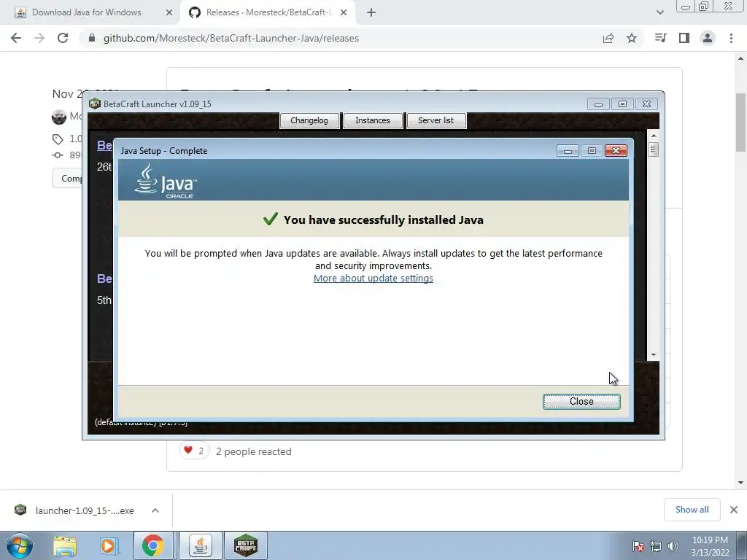This screenshot has height=560, width=747.
Task: Expand options for launcher-1.09_15 download
Action: (x=155, y=510)
